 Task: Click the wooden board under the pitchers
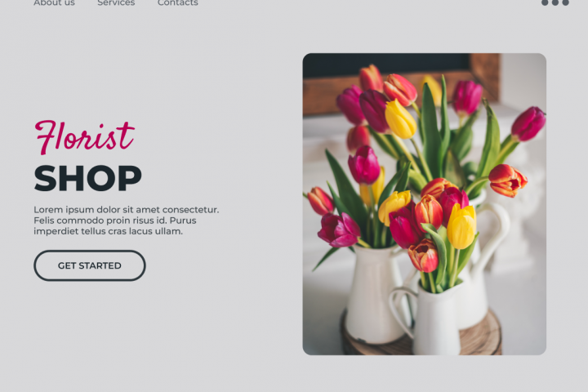tap(421, 337)
